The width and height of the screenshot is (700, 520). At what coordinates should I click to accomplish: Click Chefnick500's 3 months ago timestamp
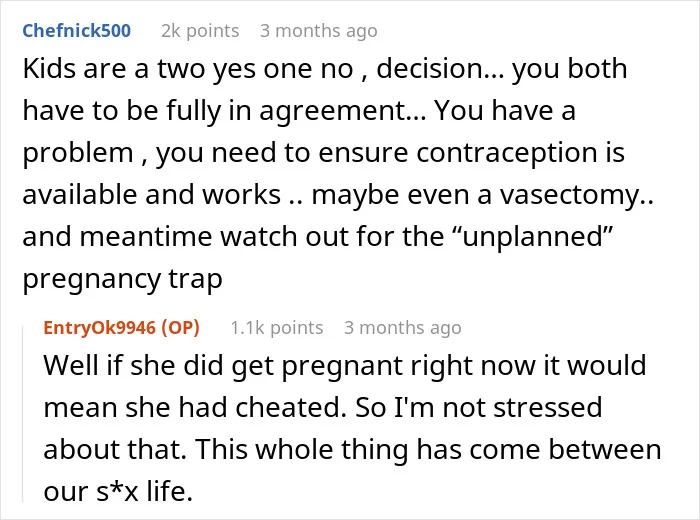pos(319,31)
